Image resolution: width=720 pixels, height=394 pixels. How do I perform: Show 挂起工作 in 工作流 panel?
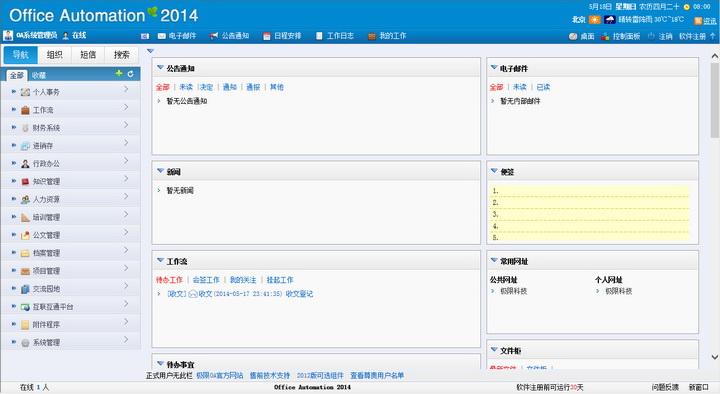[280, 280]
